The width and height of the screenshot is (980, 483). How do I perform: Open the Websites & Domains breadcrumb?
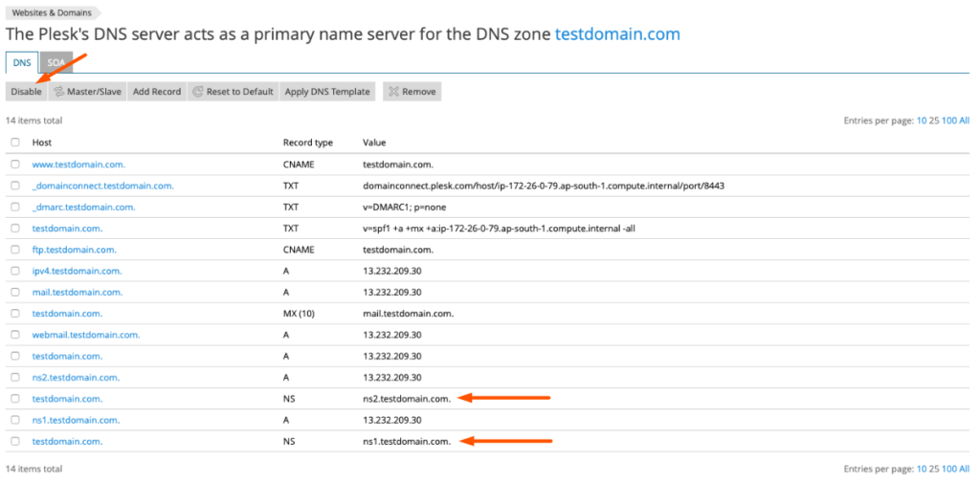(x=52, y=12)
